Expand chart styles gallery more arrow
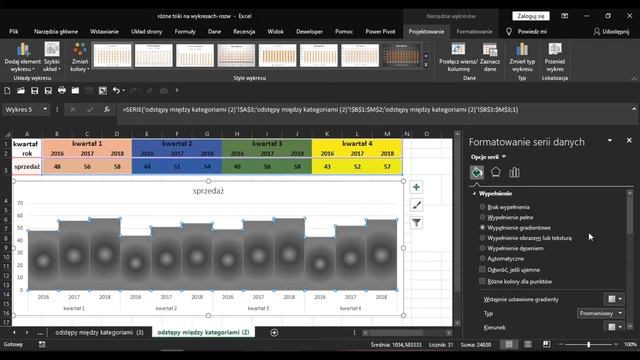The image size is (640, 360). point(426,65)
